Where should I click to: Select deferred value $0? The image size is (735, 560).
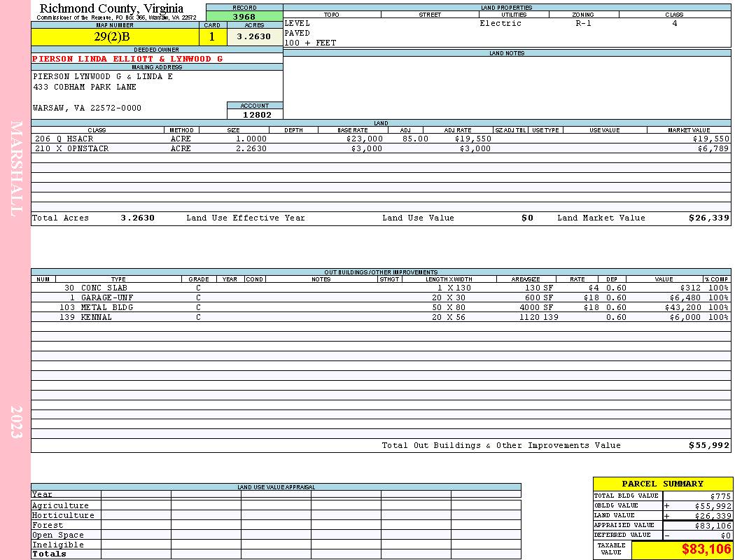click(x=726, y=535)
